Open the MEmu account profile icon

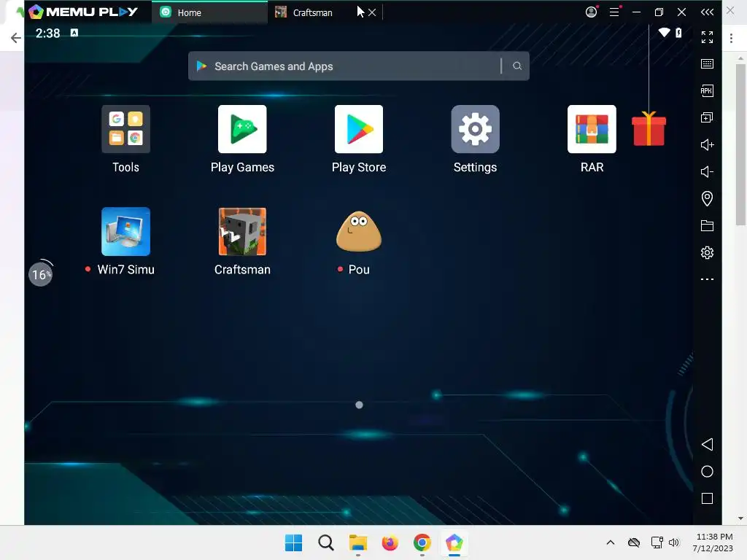coord(591,12)
